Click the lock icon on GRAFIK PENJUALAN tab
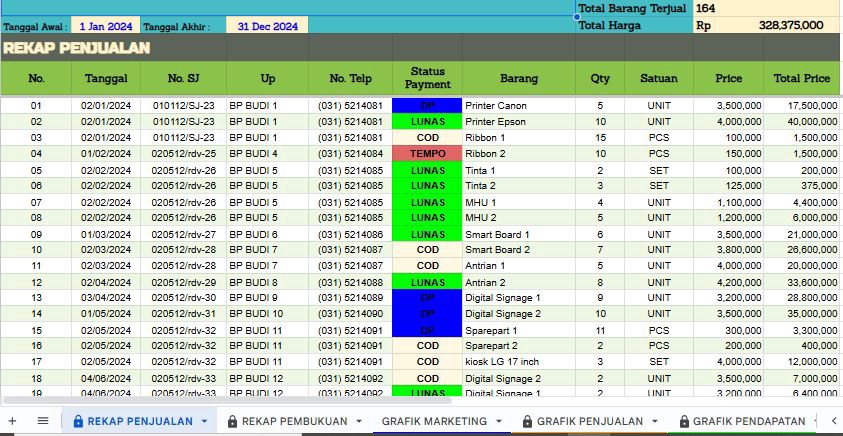Image resolution: width=843 pixels, height=436 pixels. [x=526, y=421]
